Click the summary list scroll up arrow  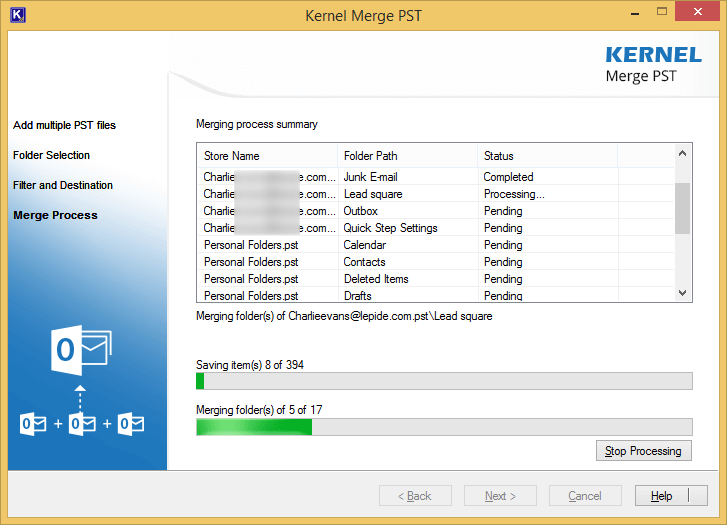pyautogui.click(x=682, y=153)
